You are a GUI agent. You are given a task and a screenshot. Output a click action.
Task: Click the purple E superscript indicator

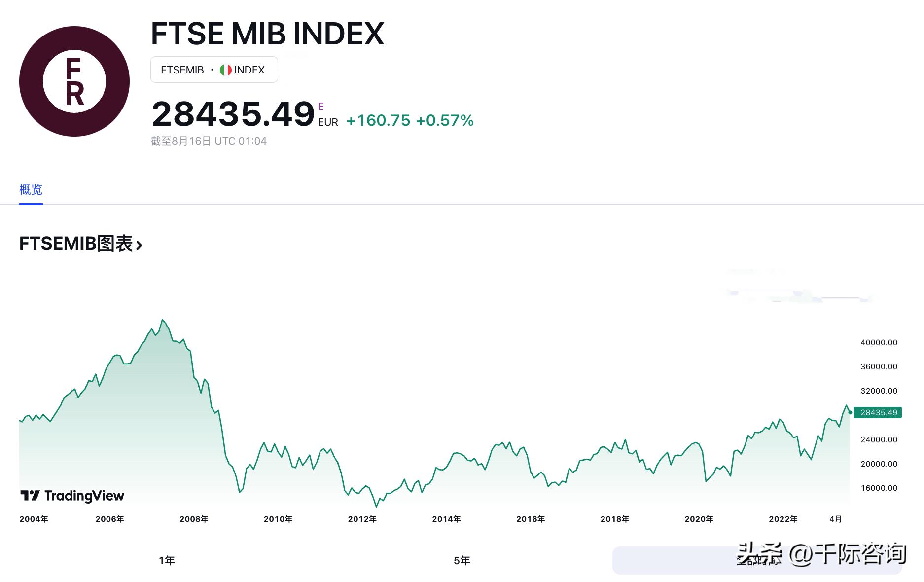coord(321,106)
